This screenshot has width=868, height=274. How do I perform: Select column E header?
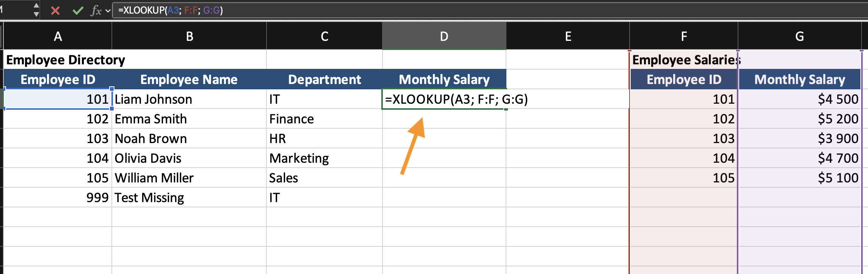[x=568, y=36]
